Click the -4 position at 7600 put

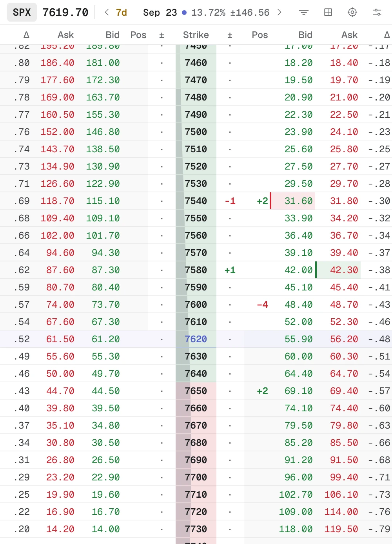click(x=262, y=305)
